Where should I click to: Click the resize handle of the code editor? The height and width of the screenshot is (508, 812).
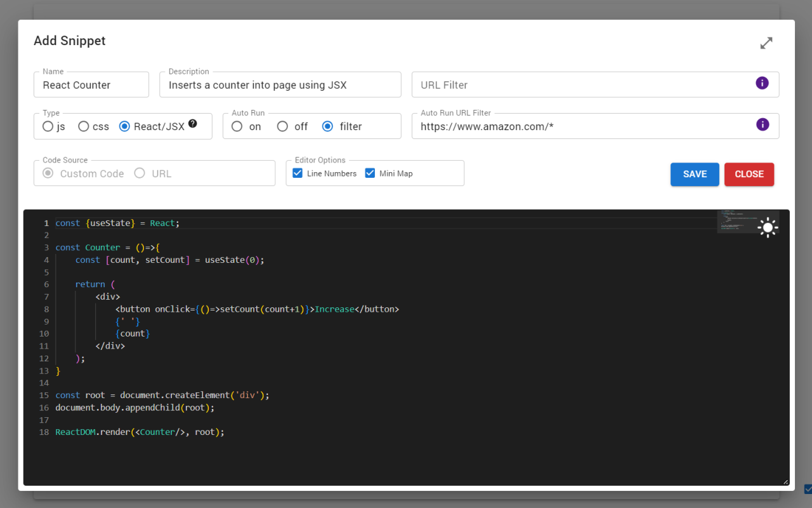[x=785, y=481]
